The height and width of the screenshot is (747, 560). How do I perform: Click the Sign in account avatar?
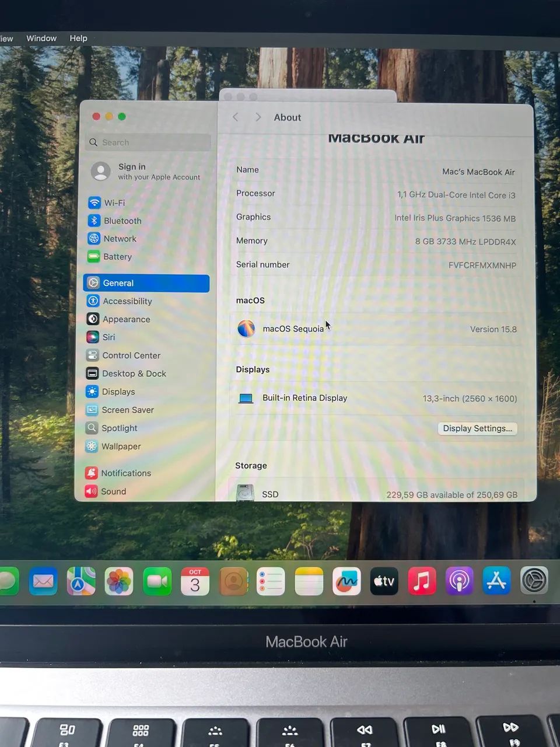point(101,172)
